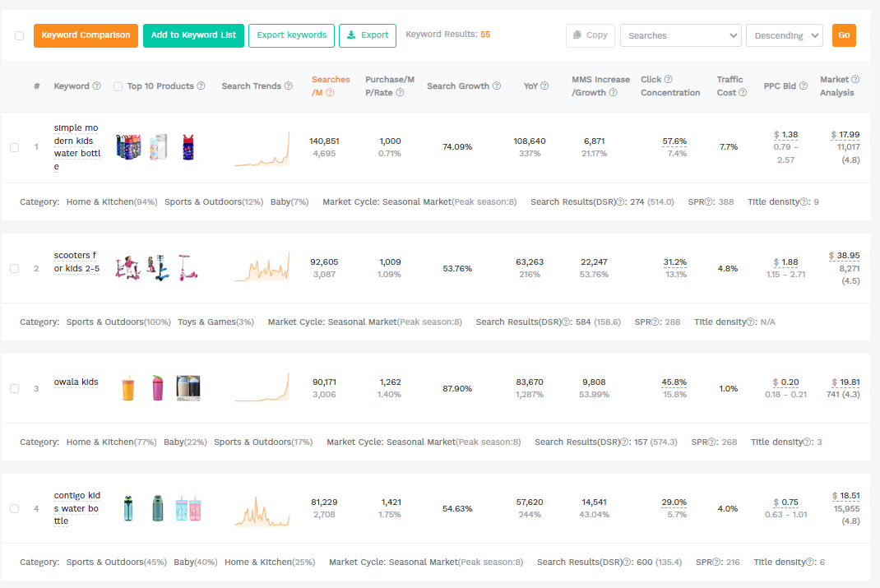Open the owala kids keyword link
The height and width of the screenshot is (588, 880).
pos(76,382)
